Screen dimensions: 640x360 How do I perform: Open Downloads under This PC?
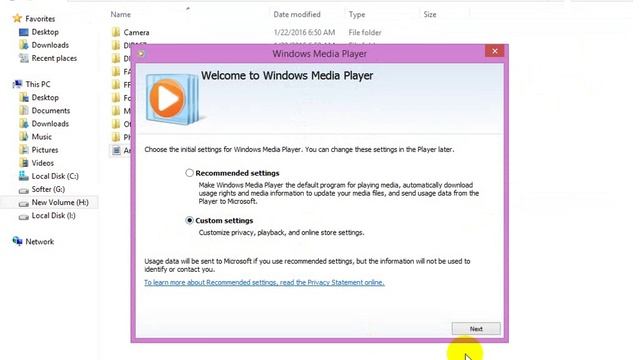pyautogui.click(x=50, y=123)
